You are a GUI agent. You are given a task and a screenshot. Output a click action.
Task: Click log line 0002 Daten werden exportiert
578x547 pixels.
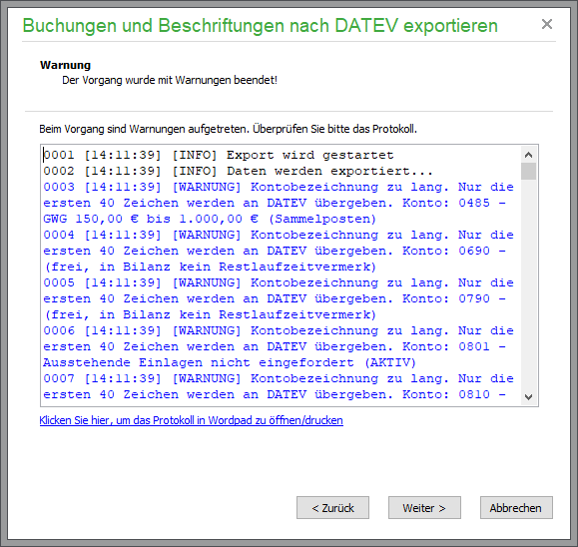tap(238, 171)
